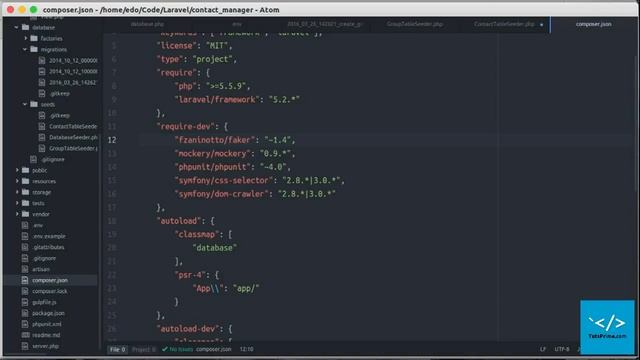Screen dimensions: 640x360
Task: Open the .env file in tree
Action: 38,225
